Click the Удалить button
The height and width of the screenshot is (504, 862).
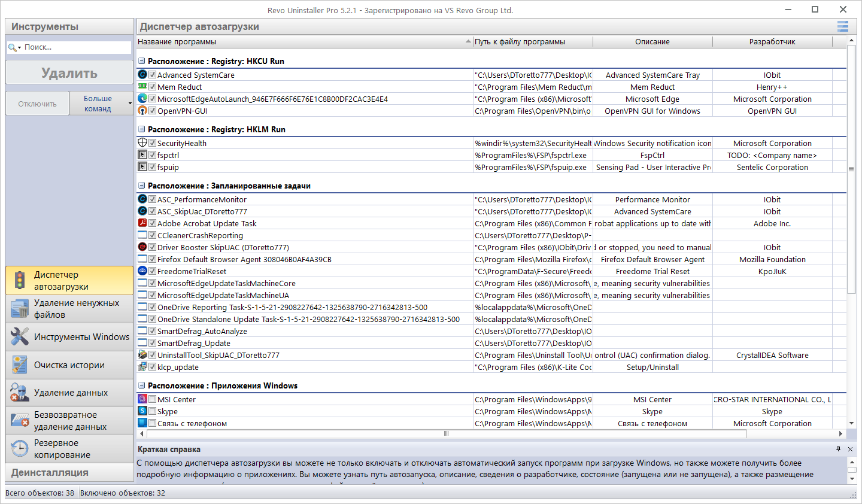coord(69,73)
